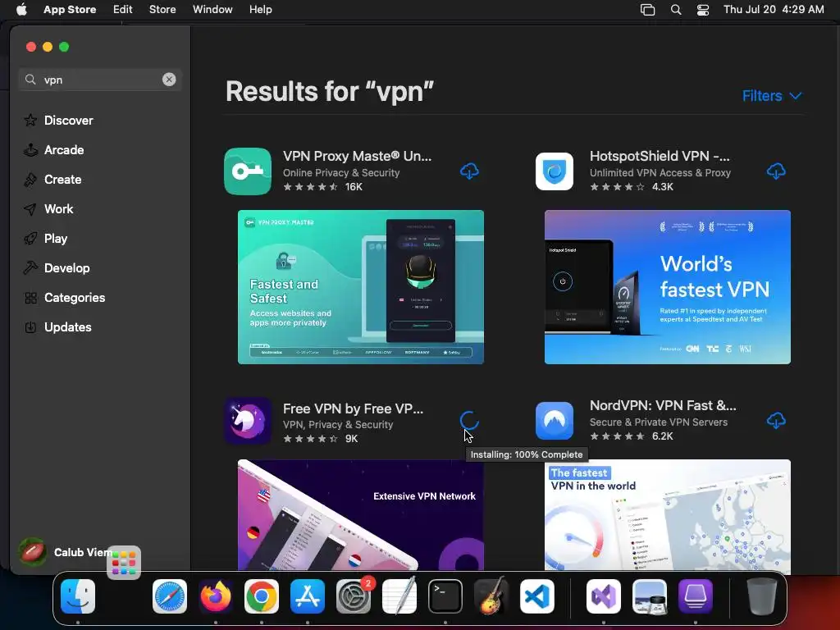Screen dimensions: 840x630
Task: Open System Settings from the Dock
Action: point(354,596)
